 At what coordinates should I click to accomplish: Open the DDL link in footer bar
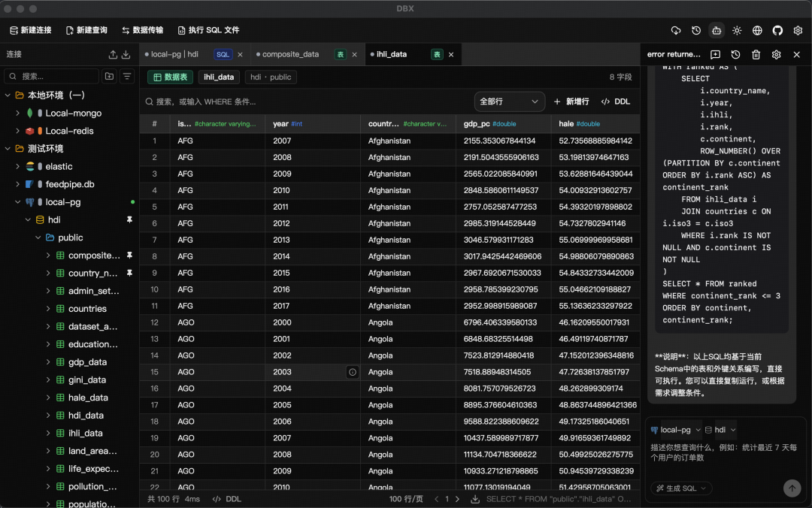coord(227,499)
